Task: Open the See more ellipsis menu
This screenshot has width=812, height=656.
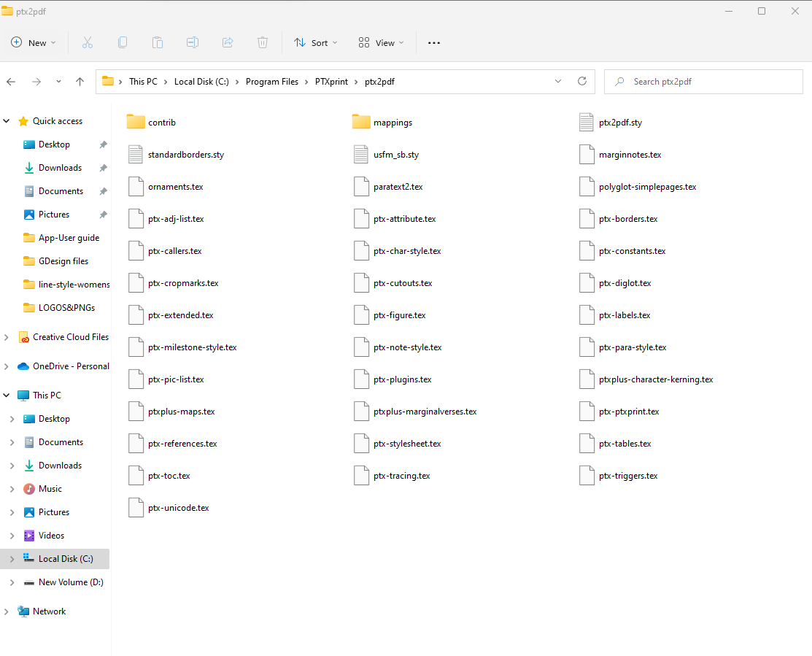Action: [x=433, y=42]
